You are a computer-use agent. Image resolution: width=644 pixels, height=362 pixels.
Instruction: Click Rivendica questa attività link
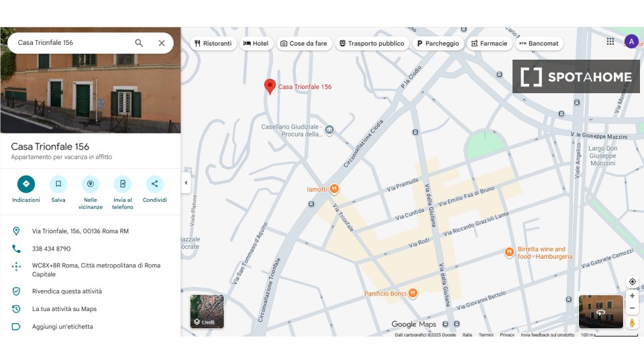(x=67, y=292)
